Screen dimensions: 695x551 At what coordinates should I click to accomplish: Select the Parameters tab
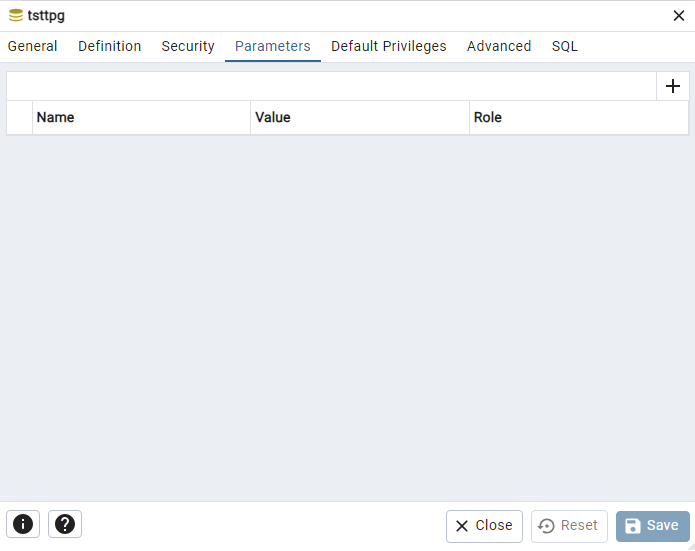point(273,46)
